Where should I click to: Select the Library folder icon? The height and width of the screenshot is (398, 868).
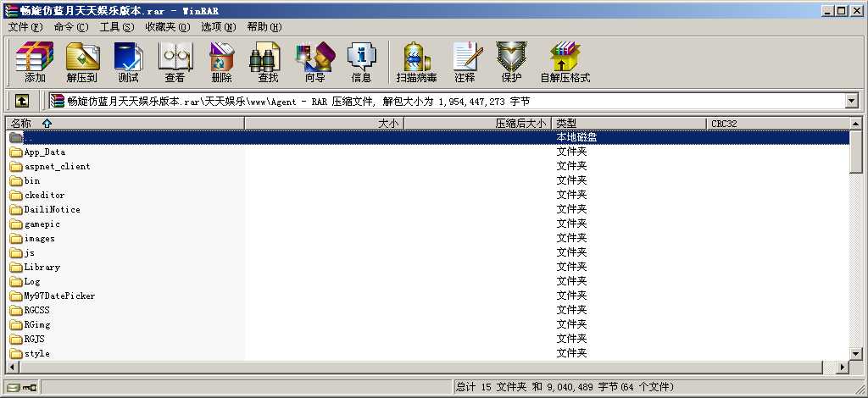point(15,267)
